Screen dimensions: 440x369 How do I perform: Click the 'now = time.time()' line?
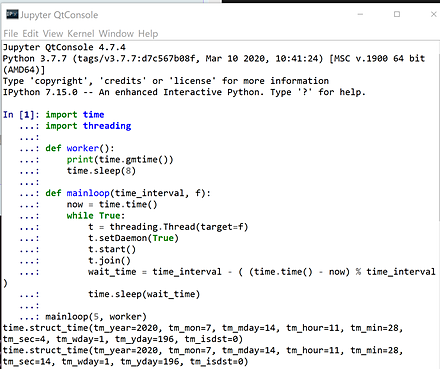(x=112, y=205)
